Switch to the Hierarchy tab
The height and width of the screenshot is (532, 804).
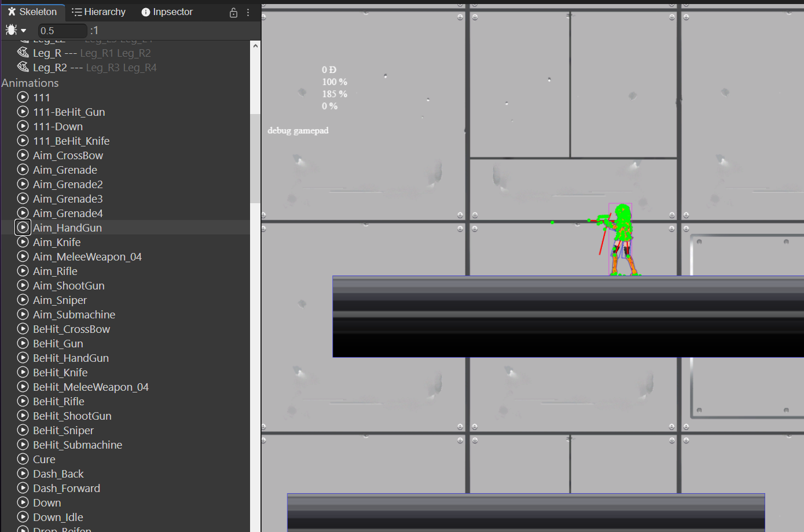point(98,12)
